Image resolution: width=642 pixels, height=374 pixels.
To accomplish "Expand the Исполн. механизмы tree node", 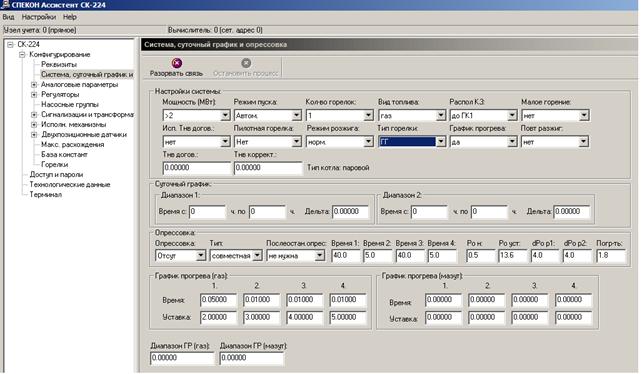I will tap(34, 125).
